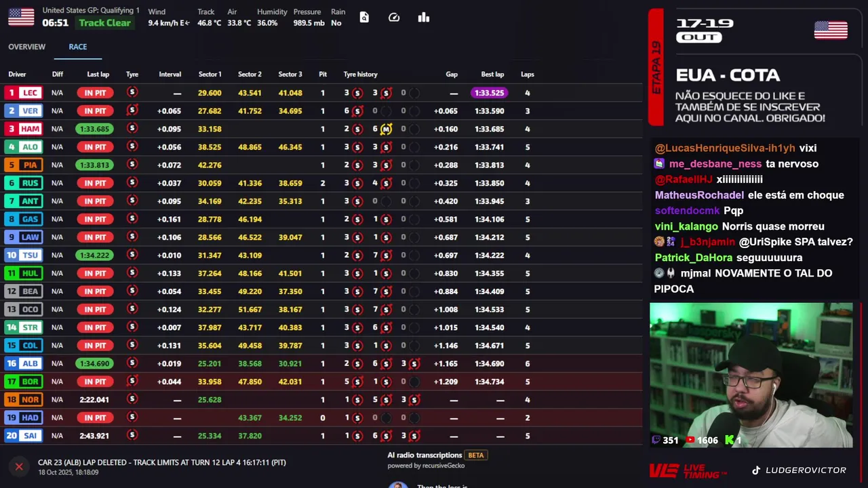The width and height of the screenshot is (868, 488).
Task: Click the current tyre icon in NOR row
Action: click(x=132, y=399)
